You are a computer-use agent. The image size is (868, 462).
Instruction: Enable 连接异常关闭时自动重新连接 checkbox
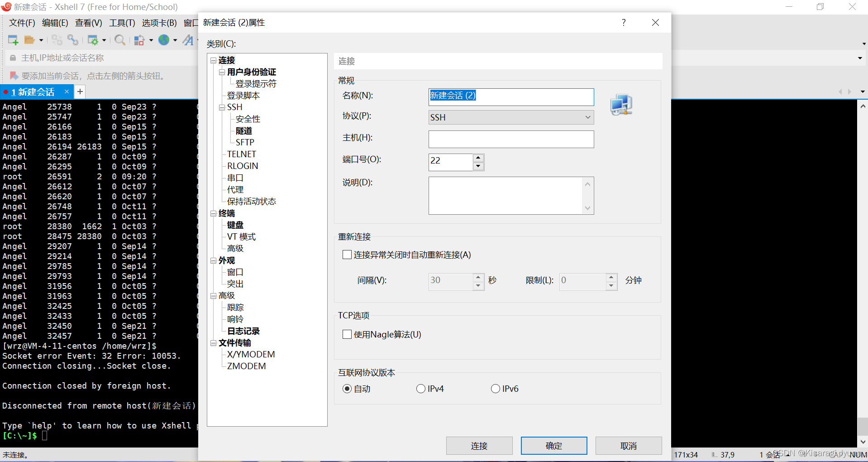(x=347, y=255)
